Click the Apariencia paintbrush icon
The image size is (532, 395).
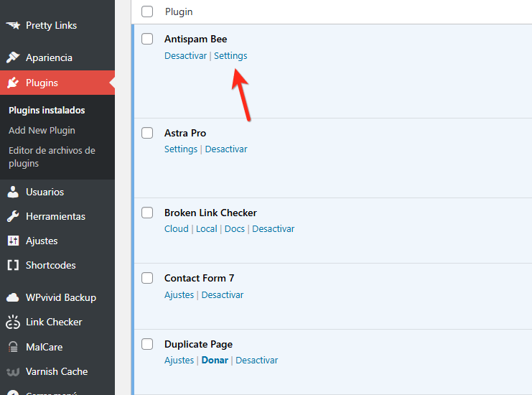click(13, 57)
